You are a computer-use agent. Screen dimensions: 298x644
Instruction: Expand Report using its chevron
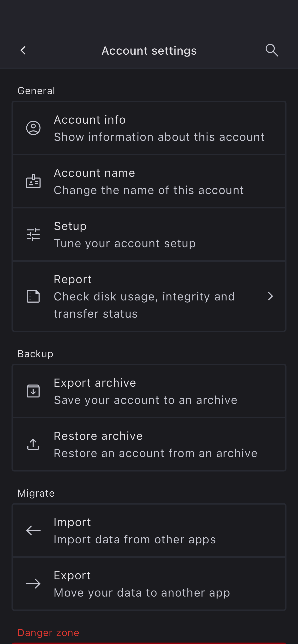[x=270, y=296]
